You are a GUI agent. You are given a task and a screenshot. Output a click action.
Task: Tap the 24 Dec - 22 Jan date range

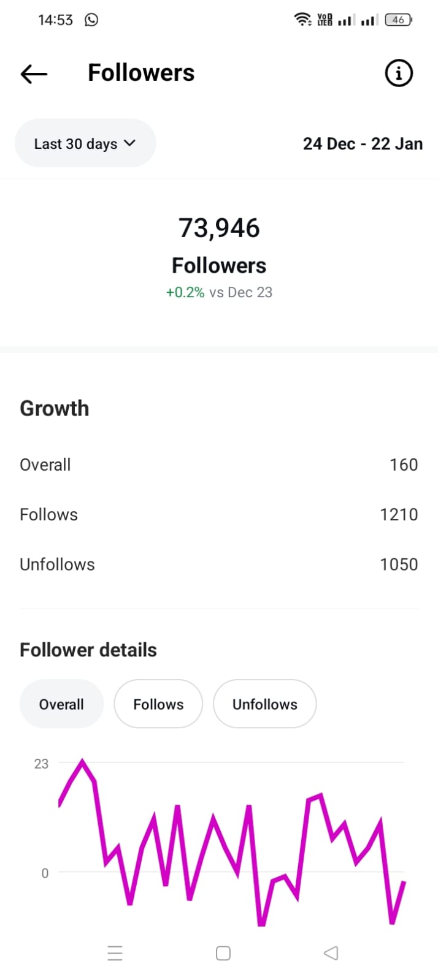[363, 144]
